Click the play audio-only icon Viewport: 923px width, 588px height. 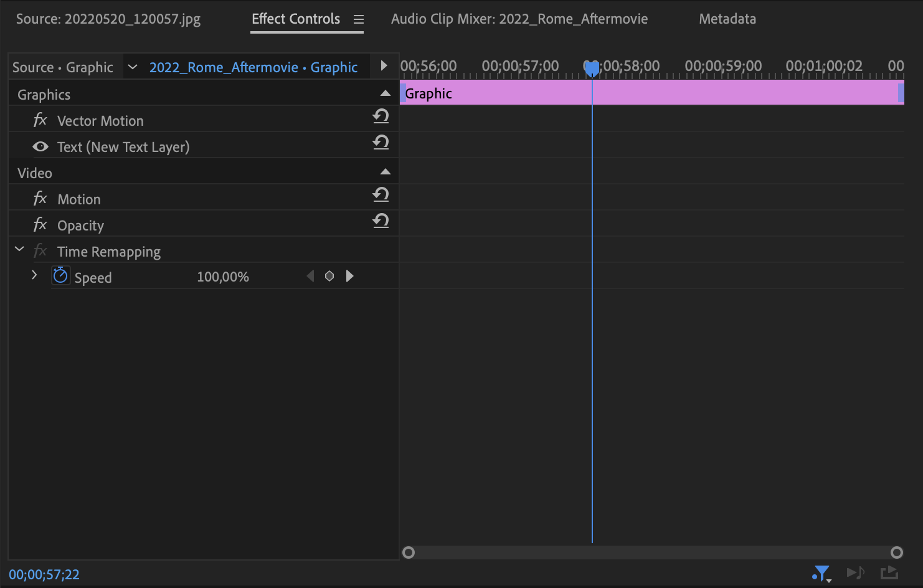click(x=856, y=572)
